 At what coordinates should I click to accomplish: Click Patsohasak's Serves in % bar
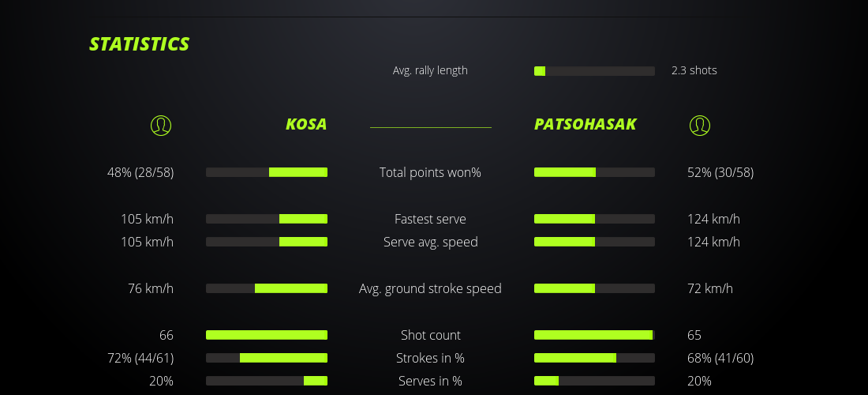[x=594, y=381]
